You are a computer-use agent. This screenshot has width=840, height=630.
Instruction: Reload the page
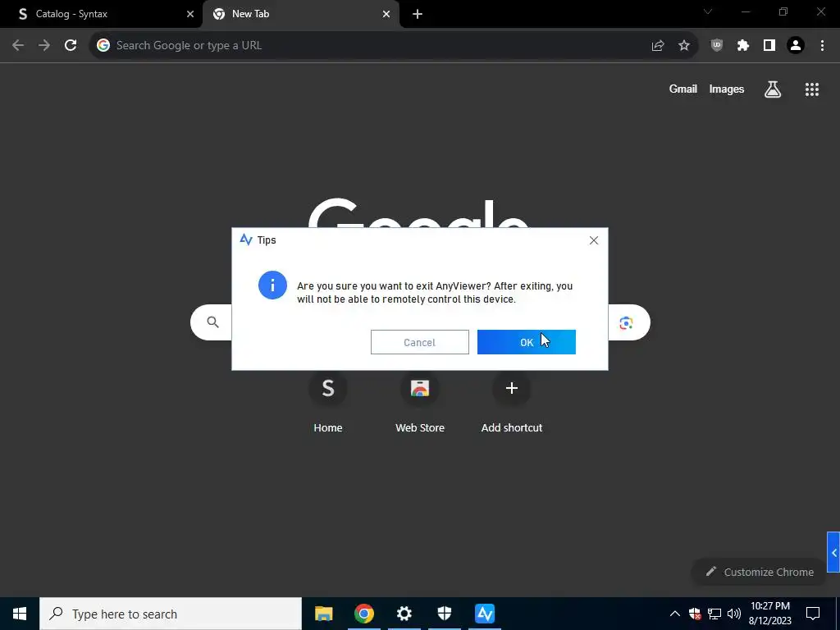[x=71, y=46]
